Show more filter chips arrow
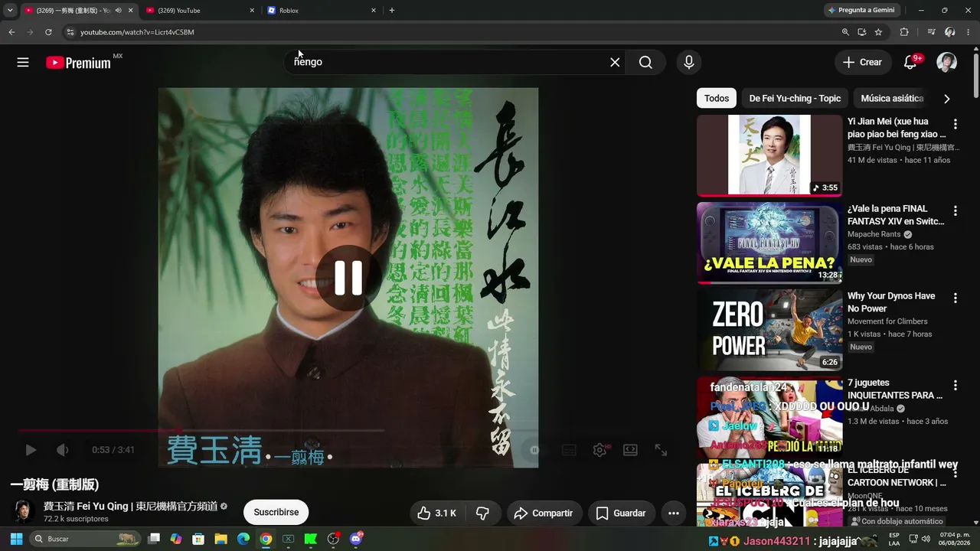The image size is (980, 551). click(947, 99)
